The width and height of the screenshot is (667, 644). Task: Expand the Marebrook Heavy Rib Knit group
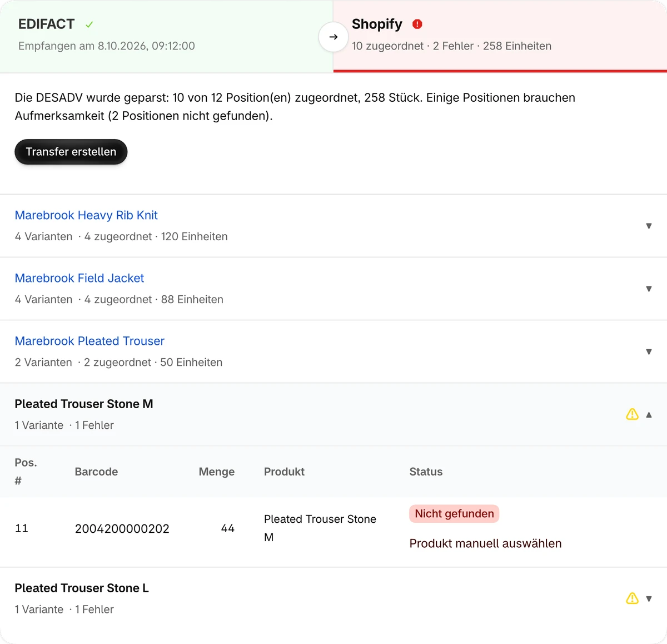point(649,226)
